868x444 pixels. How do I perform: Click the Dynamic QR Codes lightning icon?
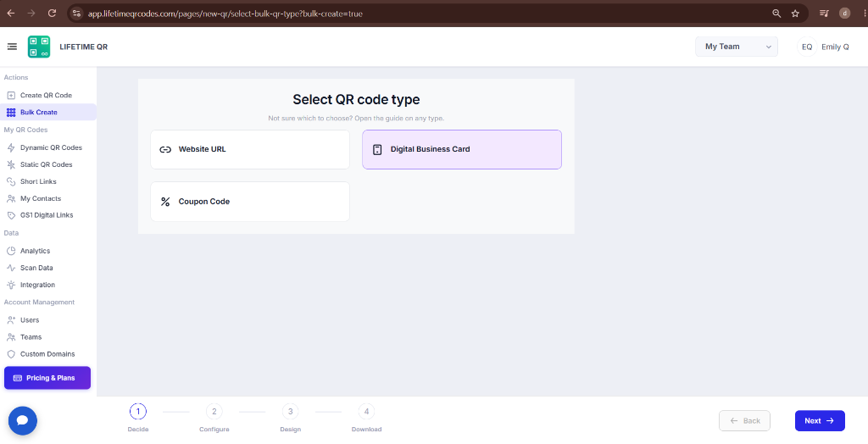click(10, 147)
